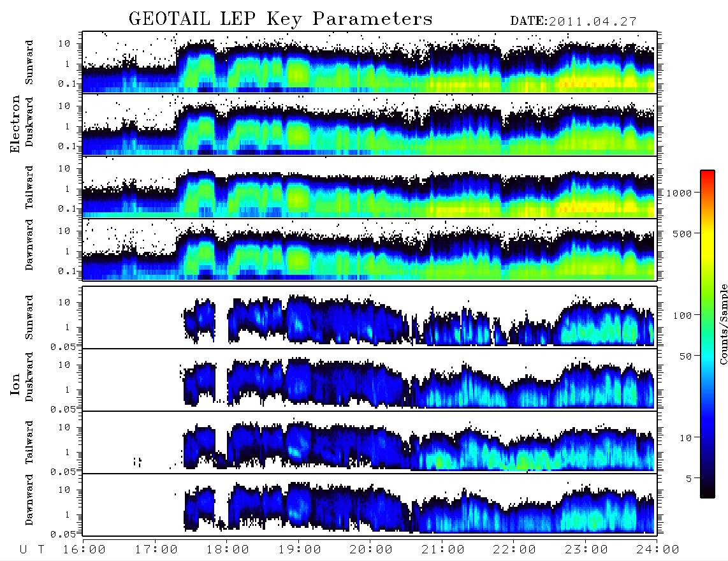The width and height of the screenshot is (728, 561).
Task: Click the Ion Dawnward spectrogram panel
Action: [x=370, y=505]
